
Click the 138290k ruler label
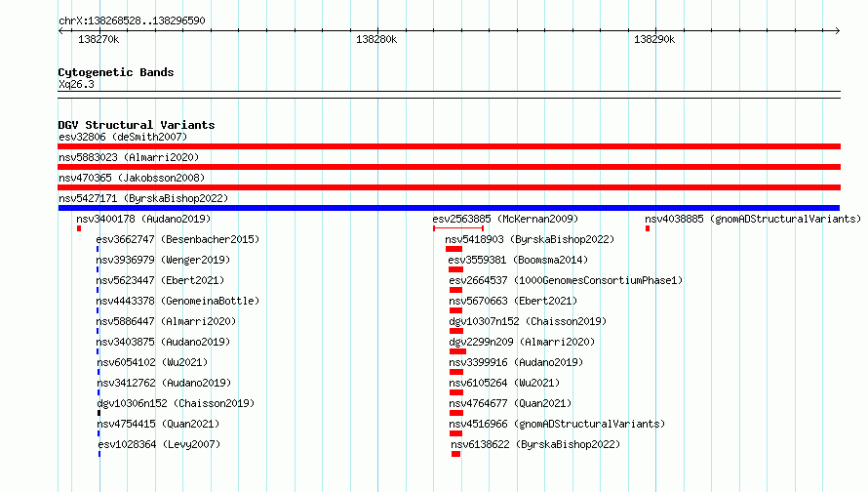(x=654, y=39)
